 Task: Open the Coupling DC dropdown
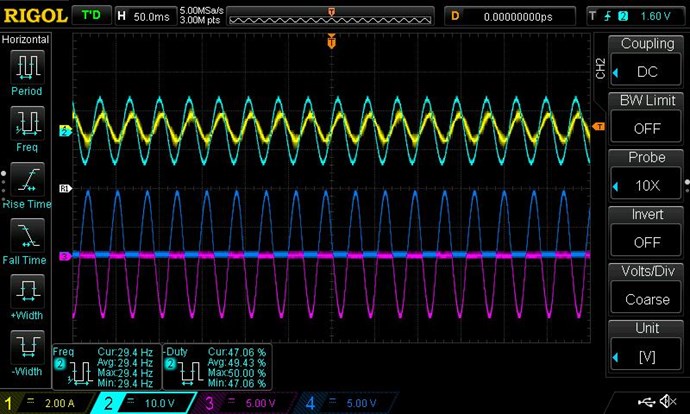coord(647,58)
